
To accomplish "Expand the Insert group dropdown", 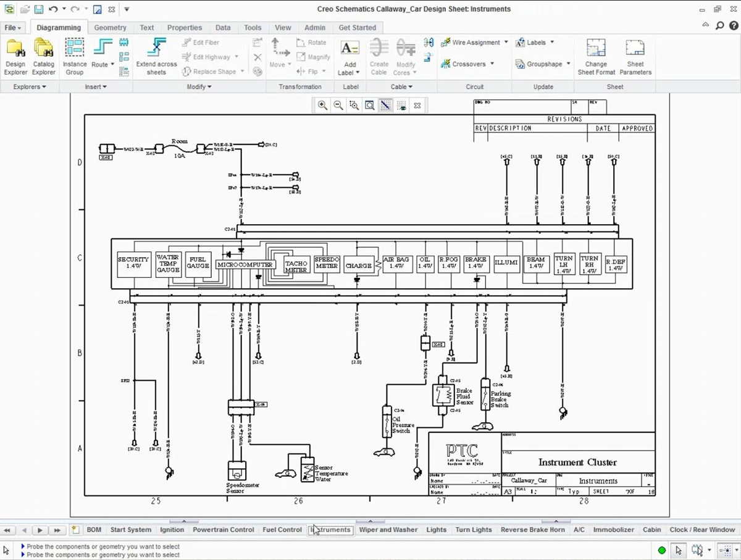I will (x=96, y=87).
